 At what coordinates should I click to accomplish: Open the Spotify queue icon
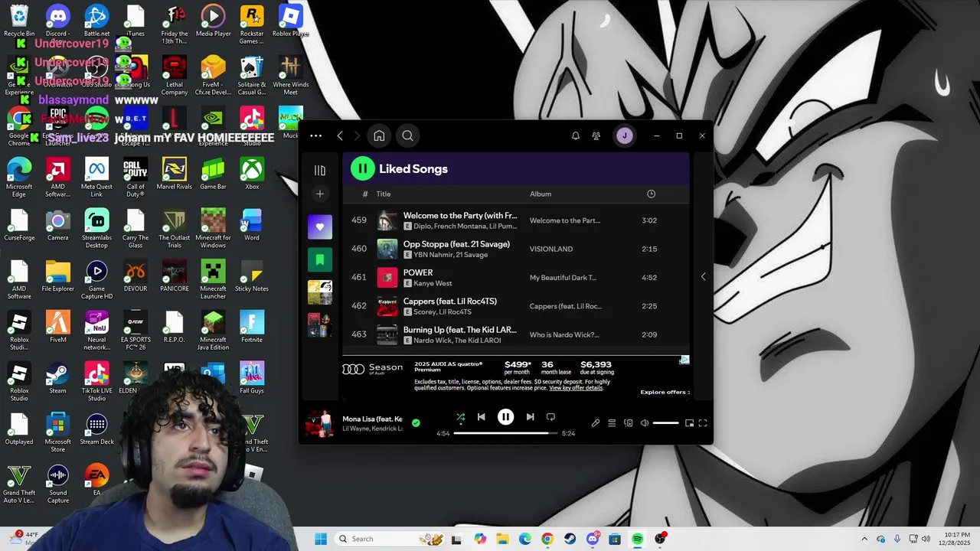pos(612,423)
